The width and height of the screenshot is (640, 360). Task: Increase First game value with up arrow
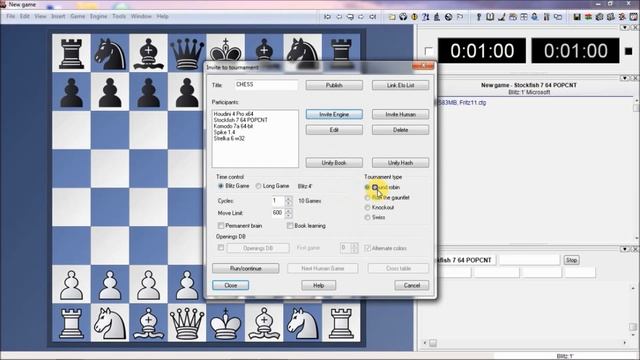(354, 246)
